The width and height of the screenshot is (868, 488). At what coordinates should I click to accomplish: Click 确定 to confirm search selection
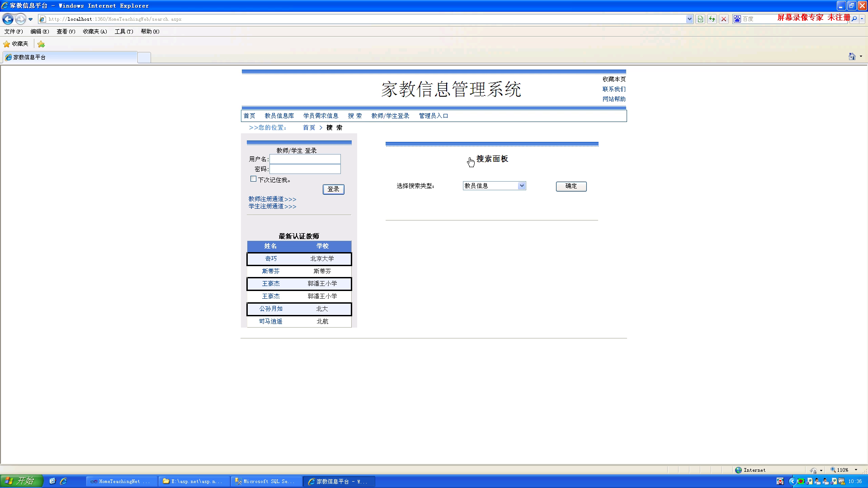pos(571,186)
